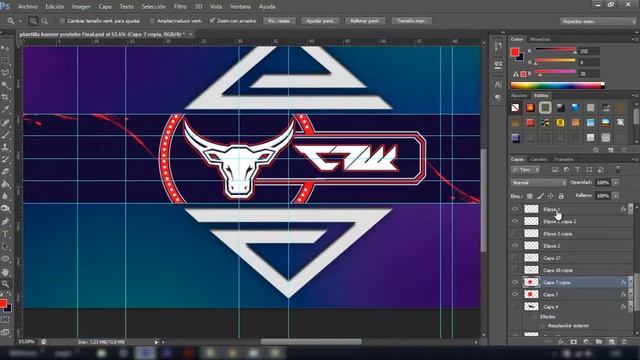The image size is (640, 360).
Task: Hide the Elipse 2 copia 2 layer
Action: pyautogui.click(x=515, y=221)
